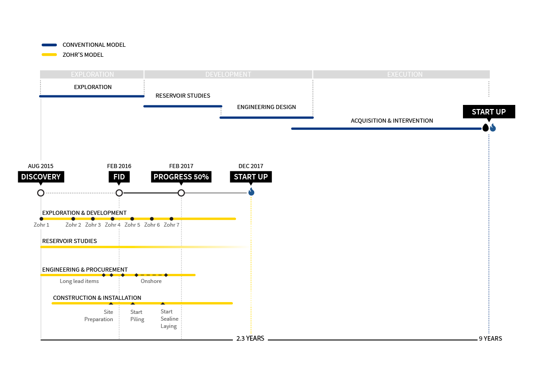The width and height of the screenshot is (538, 392).
Task: Click the triangle marker above Start Sealine Laying
Action: (x=163, y=303)
